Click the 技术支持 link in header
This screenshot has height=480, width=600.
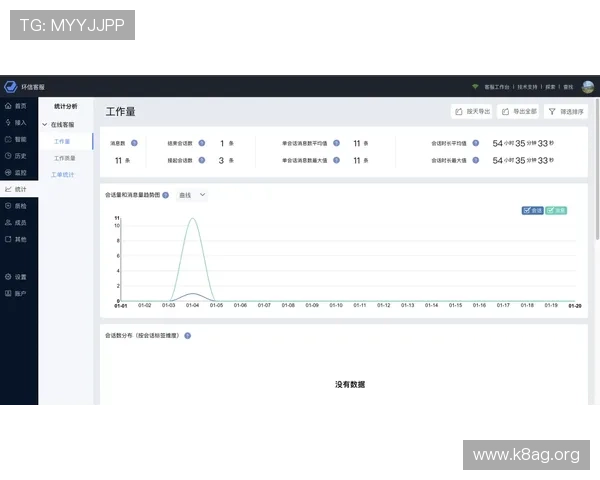528,88
